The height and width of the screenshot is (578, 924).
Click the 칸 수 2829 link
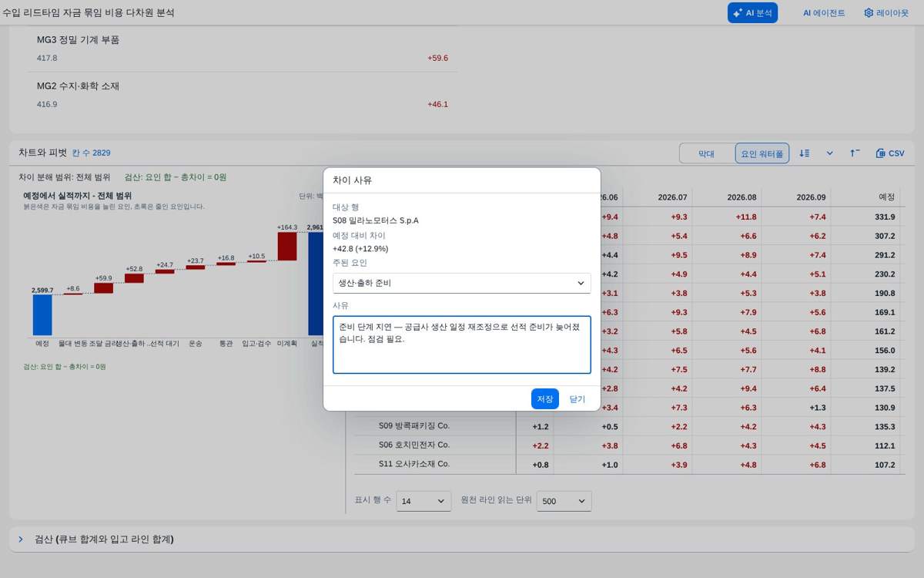coord(91,153)
